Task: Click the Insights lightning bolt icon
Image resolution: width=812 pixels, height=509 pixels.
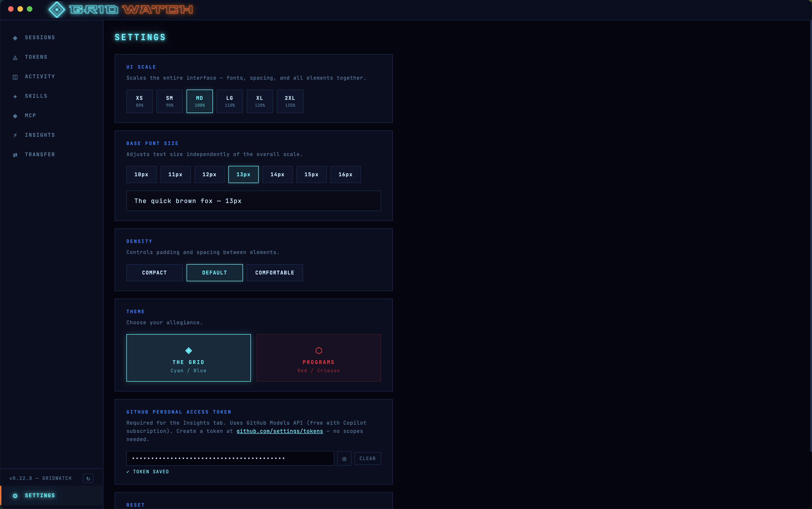Action: 15,135
